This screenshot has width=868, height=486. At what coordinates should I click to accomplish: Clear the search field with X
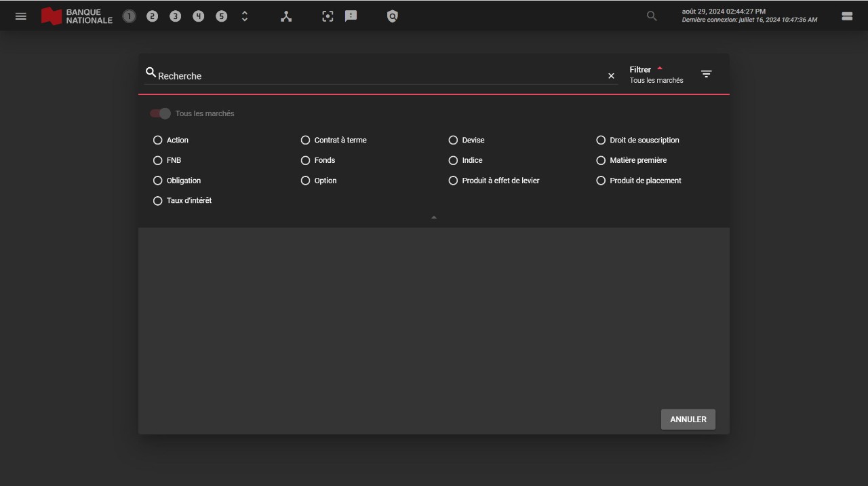tap(611, 76)
